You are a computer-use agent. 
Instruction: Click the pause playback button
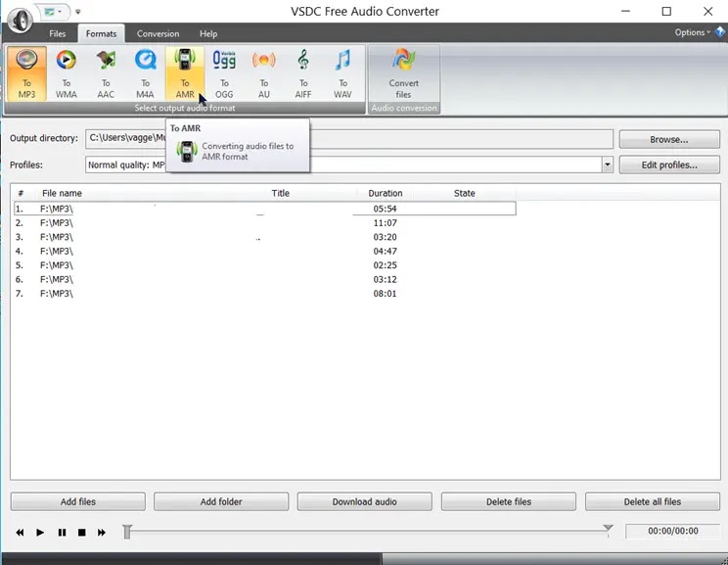pos(62,533)
